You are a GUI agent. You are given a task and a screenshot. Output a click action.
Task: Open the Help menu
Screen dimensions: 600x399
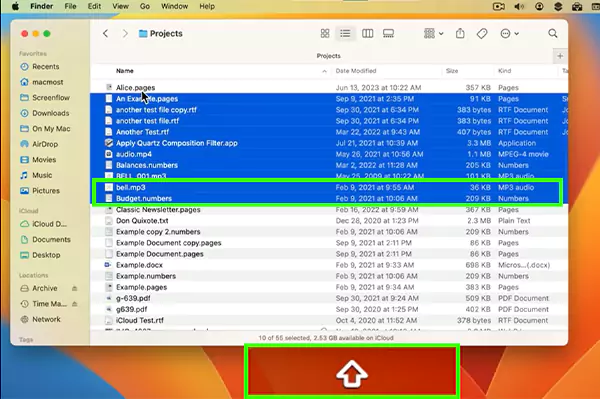pos(207,7)
